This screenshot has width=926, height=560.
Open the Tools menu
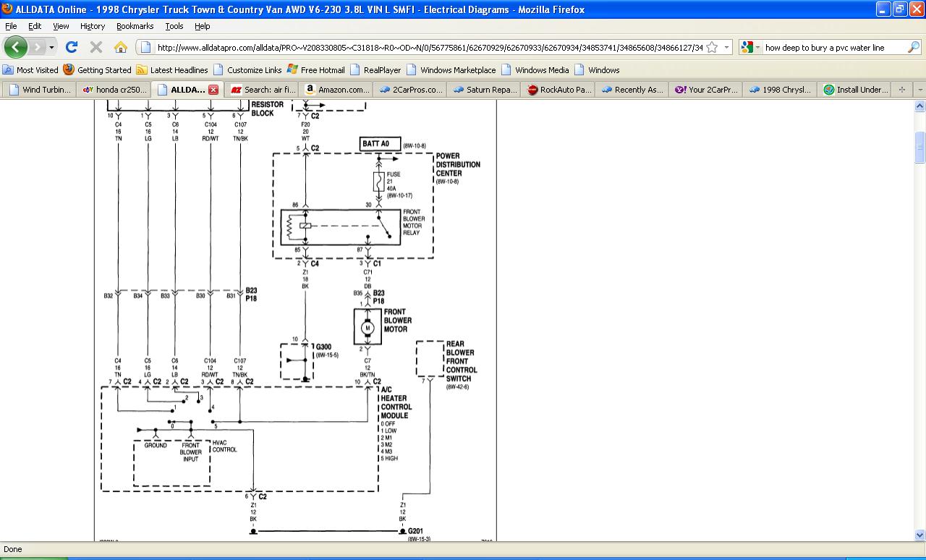174,26
